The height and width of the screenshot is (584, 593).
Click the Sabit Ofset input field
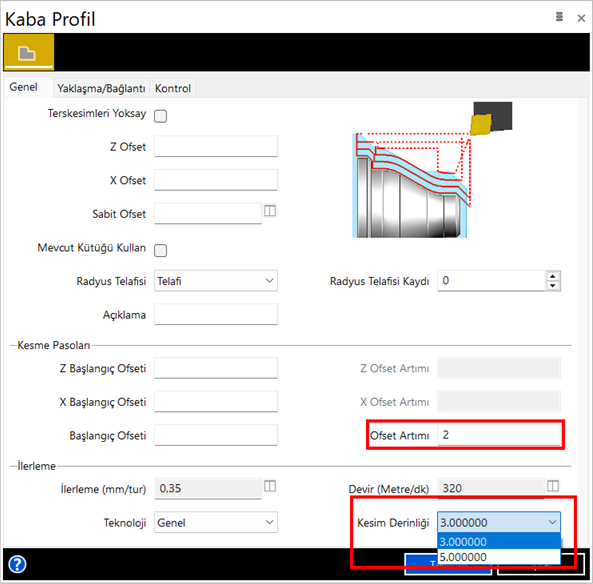[208, 213]
